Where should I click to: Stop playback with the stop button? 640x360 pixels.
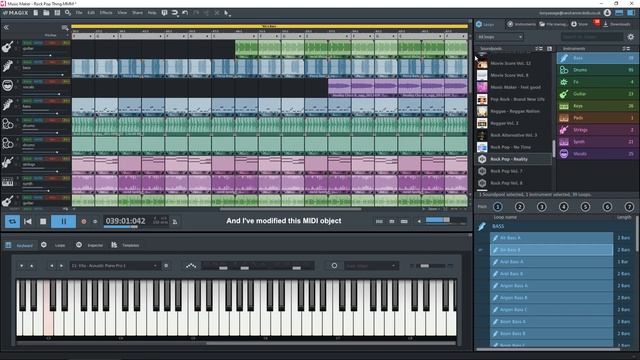43,221
